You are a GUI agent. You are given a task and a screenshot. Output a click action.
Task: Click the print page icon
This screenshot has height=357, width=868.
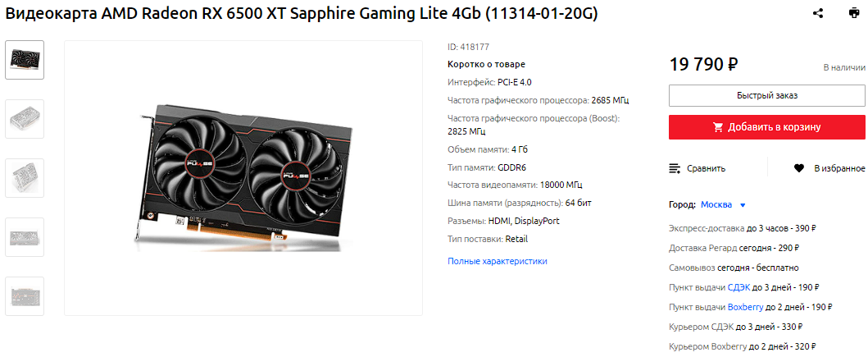coord(854,13)
